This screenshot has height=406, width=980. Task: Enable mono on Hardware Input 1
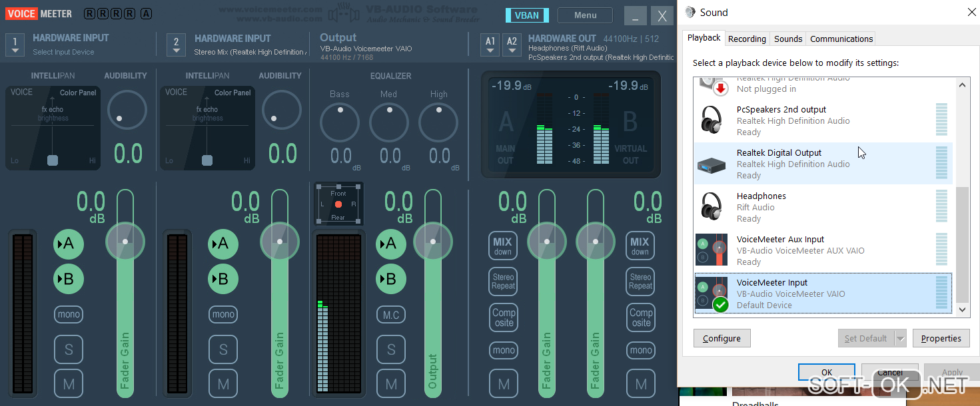pos(69,314)
